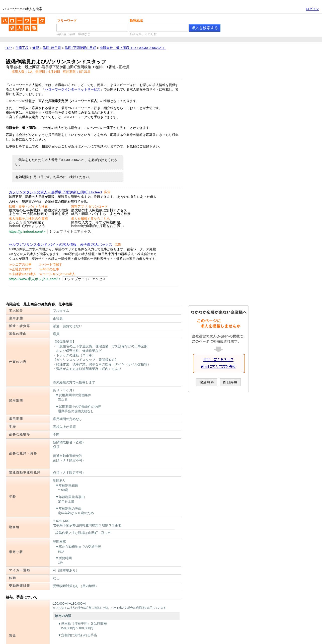Click 質問に答えるだけで link in sidebar

pos(218,360)
